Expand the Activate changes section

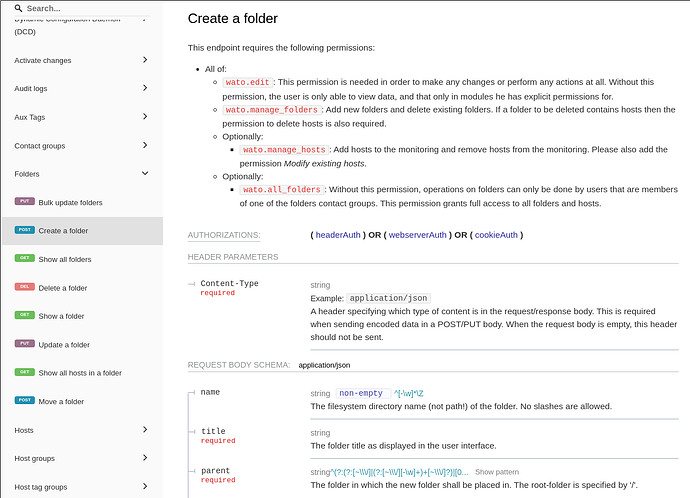tap(145, 60)
